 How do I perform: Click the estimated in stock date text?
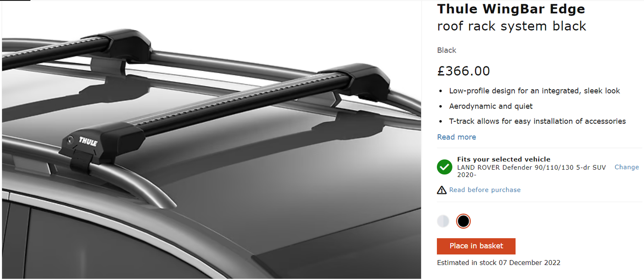(498, 263)
